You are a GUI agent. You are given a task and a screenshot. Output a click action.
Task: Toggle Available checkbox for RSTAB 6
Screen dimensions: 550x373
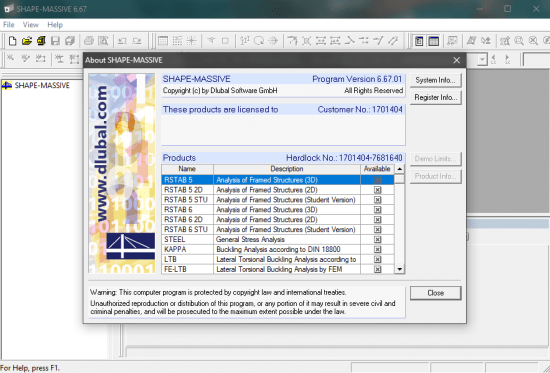click(377, 209)
